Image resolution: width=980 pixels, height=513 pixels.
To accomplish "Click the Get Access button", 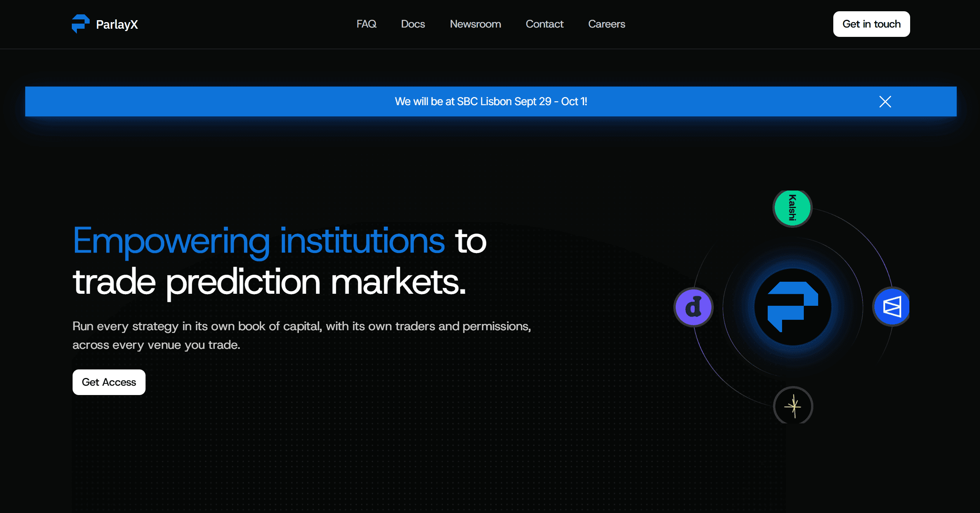I will coord(109,382).
